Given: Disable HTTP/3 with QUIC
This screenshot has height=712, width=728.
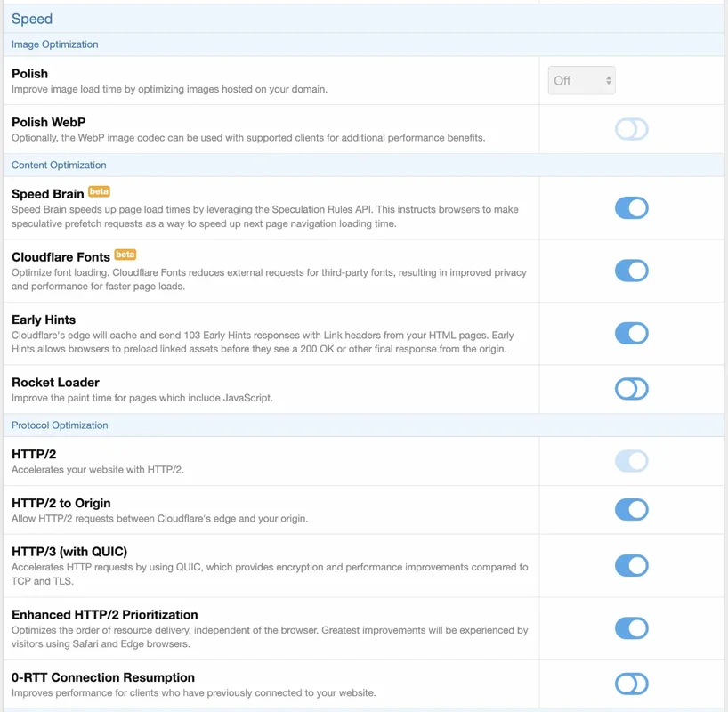Looking at the screenshot, I should [x=632, y=565].
